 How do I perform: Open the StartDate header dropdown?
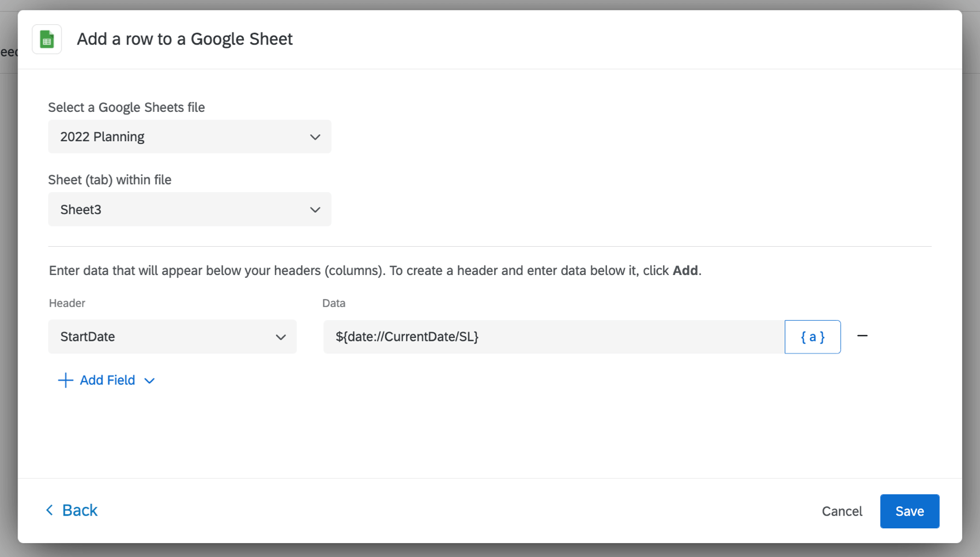point(172,337)
